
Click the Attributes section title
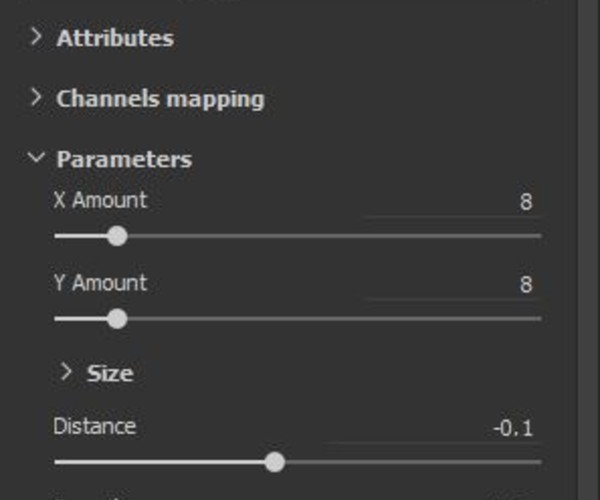pos(114,39)
